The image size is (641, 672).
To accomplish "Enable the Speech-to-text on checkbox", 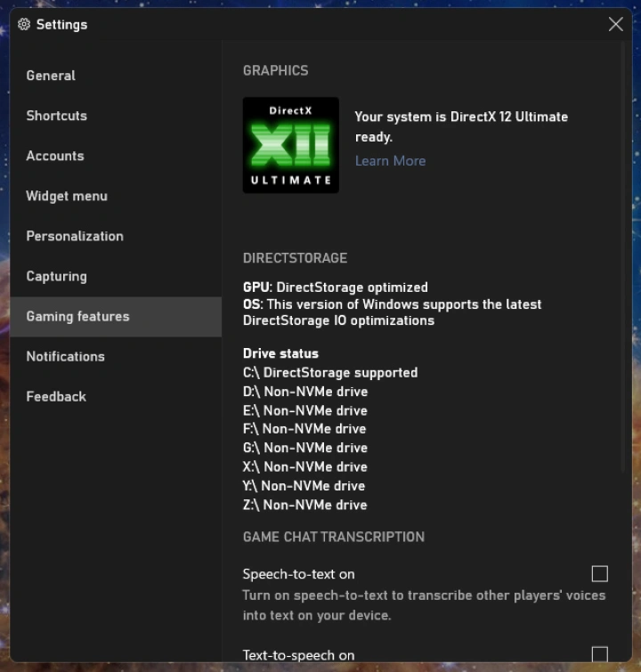I will coord(599,573).
